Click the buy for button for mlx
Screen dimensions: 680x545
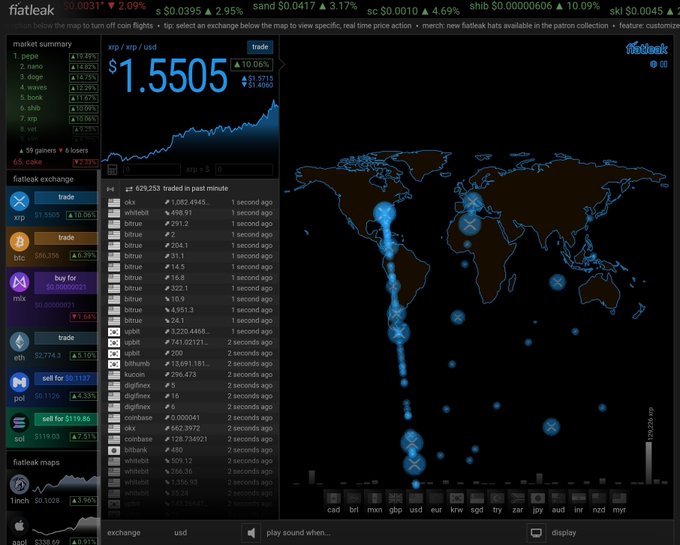[x=66, y=282]
